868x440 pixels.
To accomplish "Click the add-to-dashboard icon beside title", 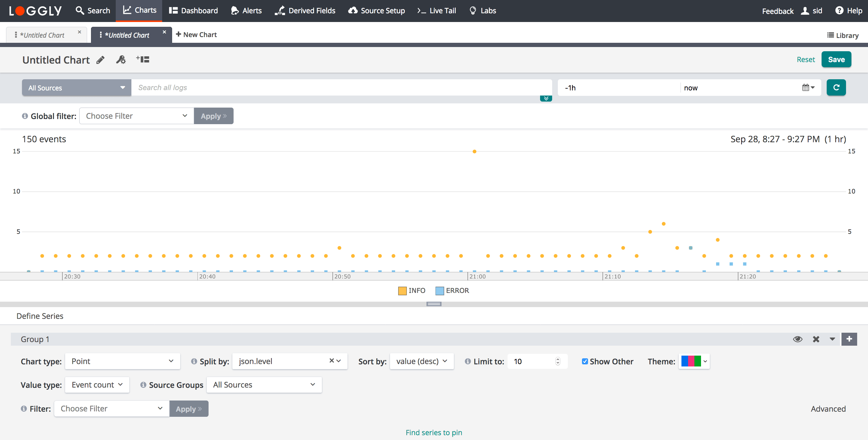I will tap(143, 60).
